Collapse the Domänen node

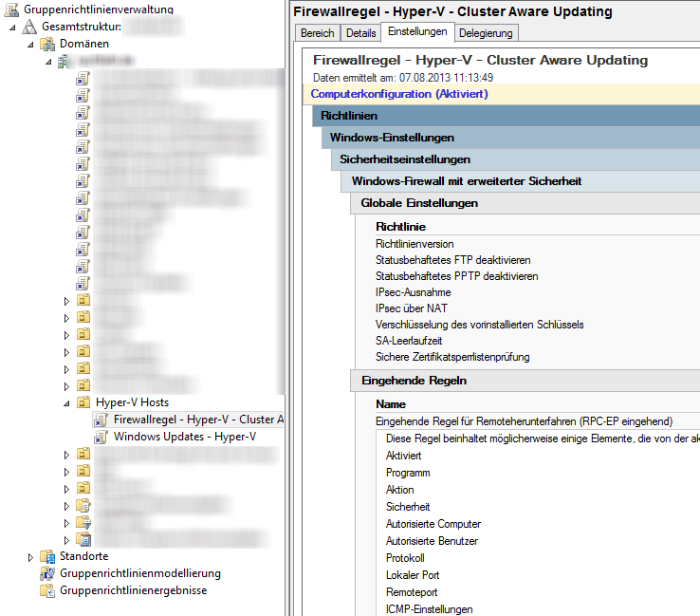[x=30, y=45]
